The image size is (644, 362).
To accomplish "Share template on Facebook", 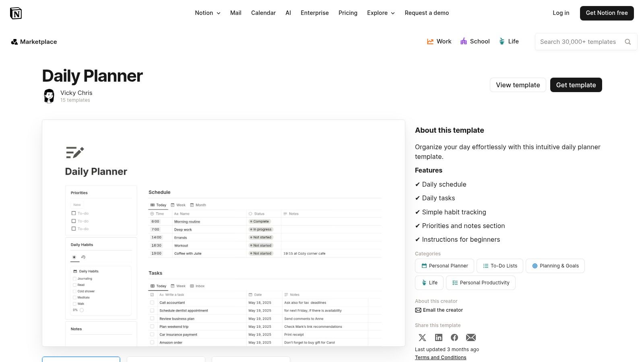I will 454,337.
